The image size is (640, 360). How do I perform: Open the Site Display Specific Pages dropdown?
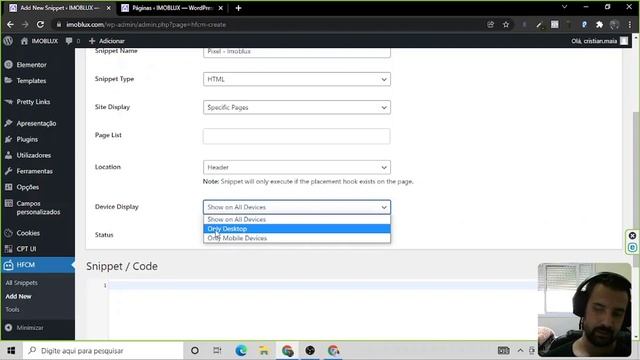pos(297,107)
